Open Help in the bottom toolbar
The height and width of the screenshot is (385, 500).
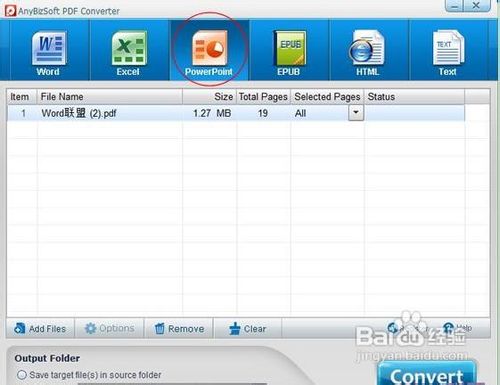point(457,328)
